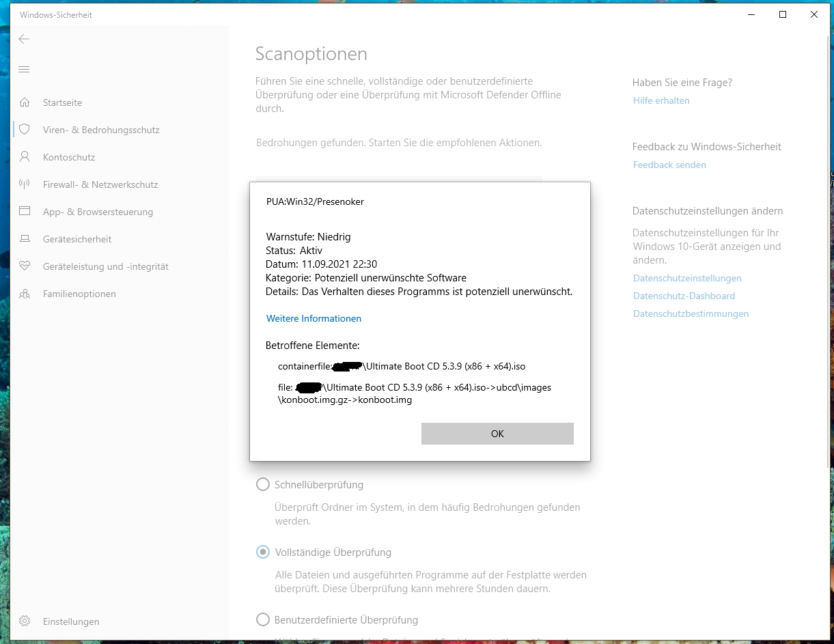Image resolution: width=834 pixels, height=644 pixels.
Task: Click Hilfe erhalten link
Action: (661, 100)
